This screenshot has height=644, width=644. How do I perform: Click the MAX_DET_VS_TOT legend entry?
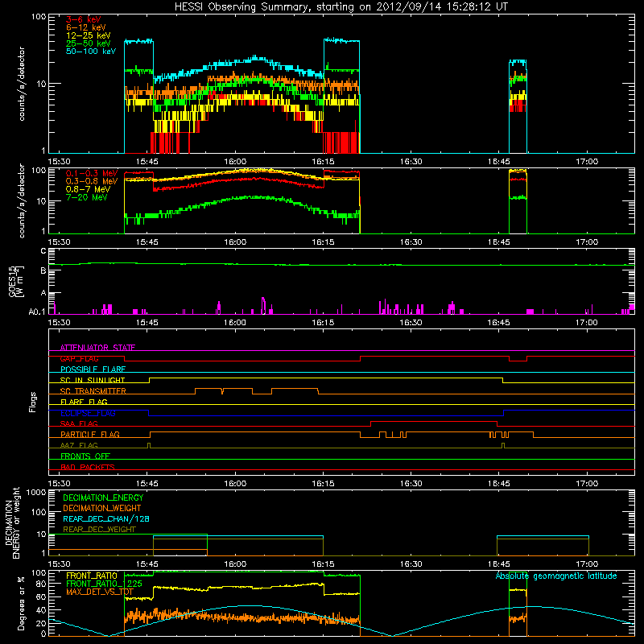pyautogui.click(x=100, y=592)
